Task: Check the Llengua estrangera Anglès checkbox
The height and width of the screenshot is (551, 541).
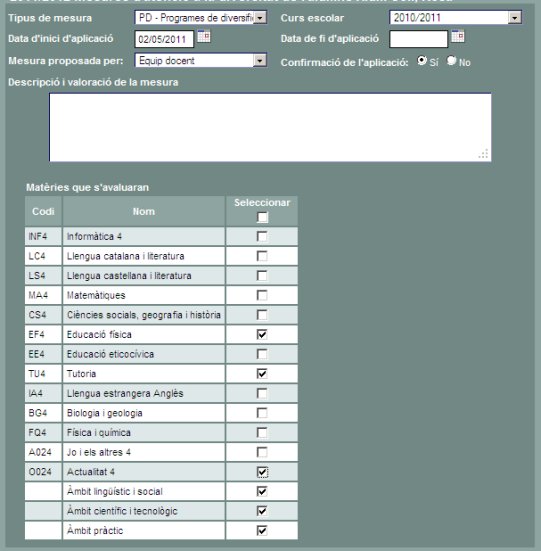Action: click(262, 394)
